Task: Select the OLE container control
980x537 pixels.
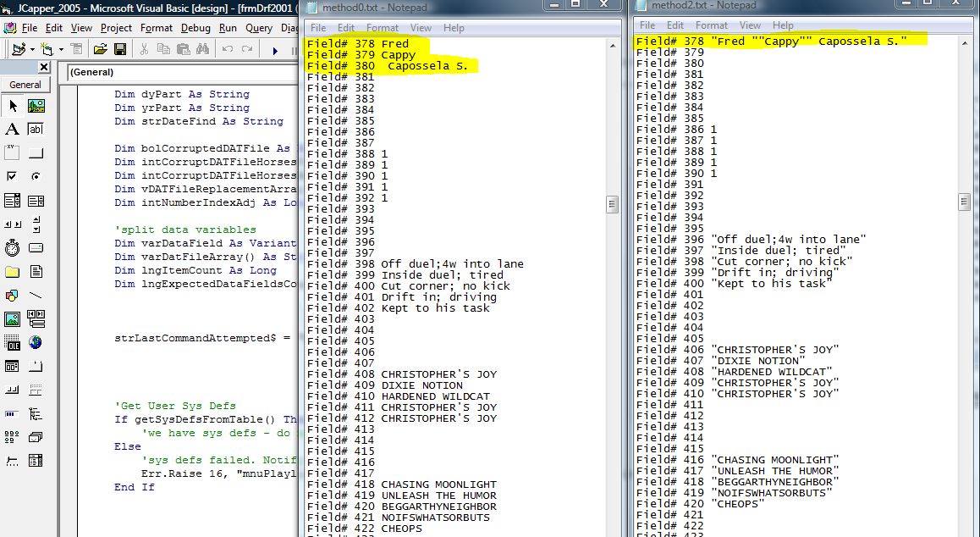Action: tap(12, 344)
